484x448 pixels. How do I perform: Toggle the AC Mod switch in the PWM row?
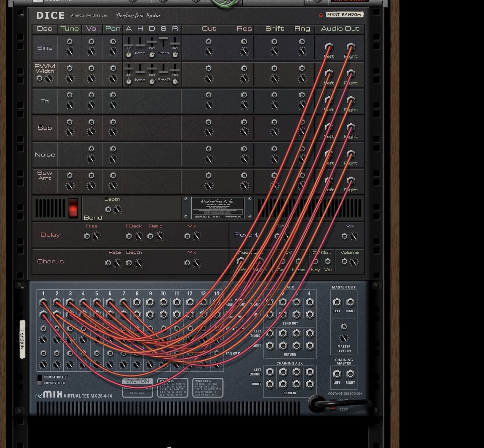click(129, 82)
